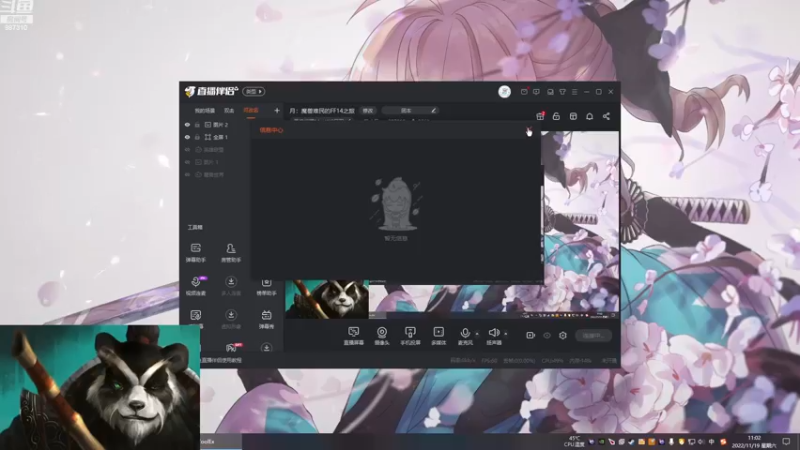Add the 多媒体 multimedia source

point(438,336)
